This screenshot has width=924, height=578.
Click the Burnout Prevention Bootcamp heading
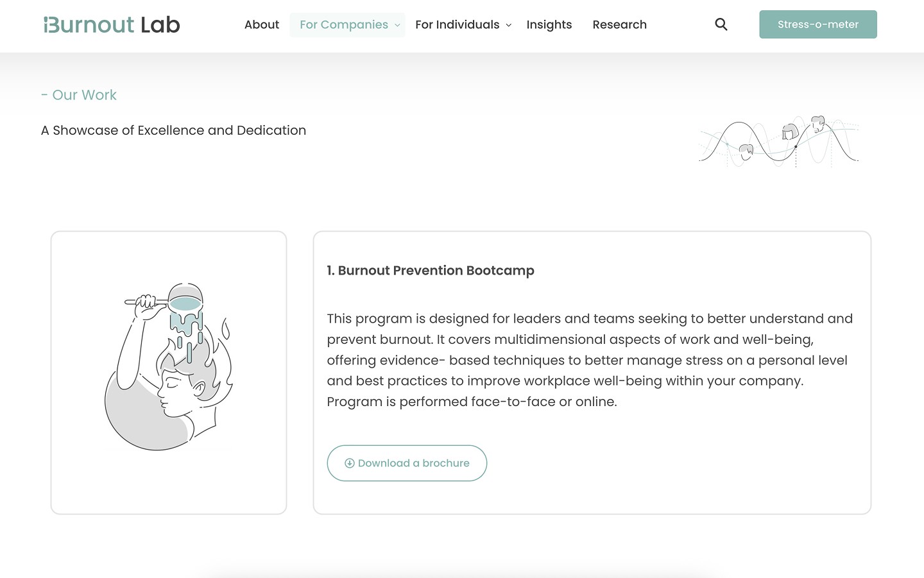431,271
